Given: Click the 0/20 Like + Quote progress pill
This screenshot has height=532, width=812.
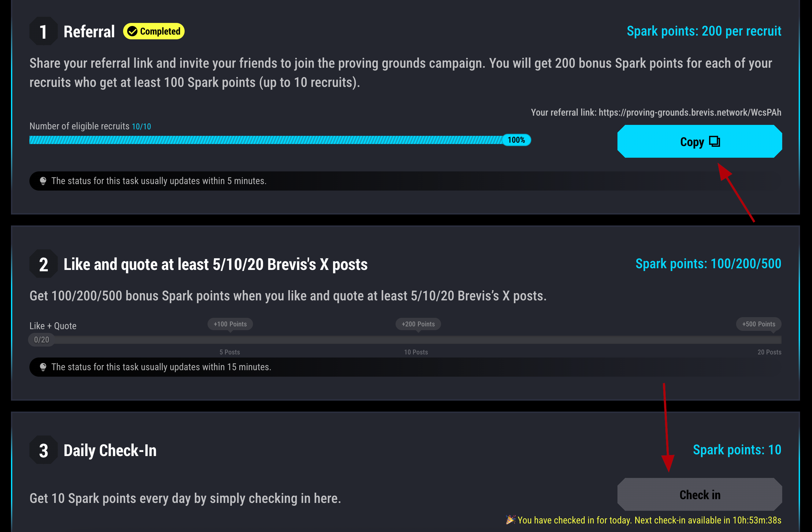Looking at the screenshot, I should click(x=41, y=340).
